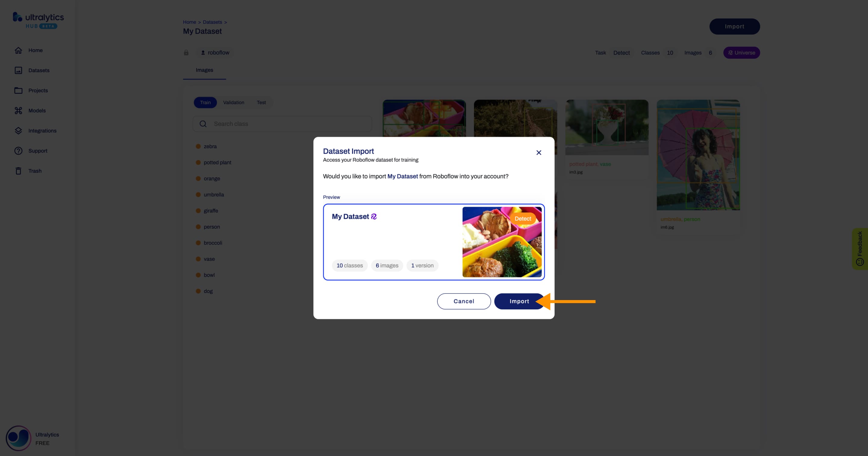
Task: Click the My Dataset hyperlink in dialog
Action: click(x=402, y=176)
